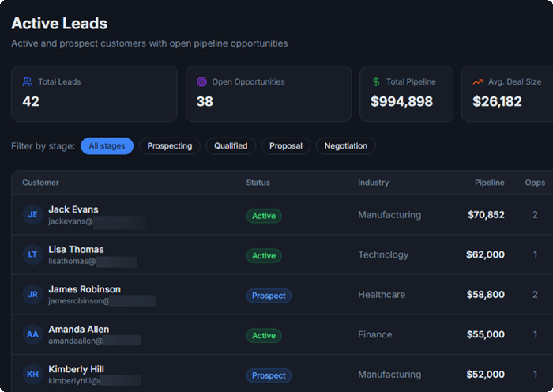The image size is (553, 392).
Task: Click the $52,000 pipeline value
Action: click(x=486, y=374)
